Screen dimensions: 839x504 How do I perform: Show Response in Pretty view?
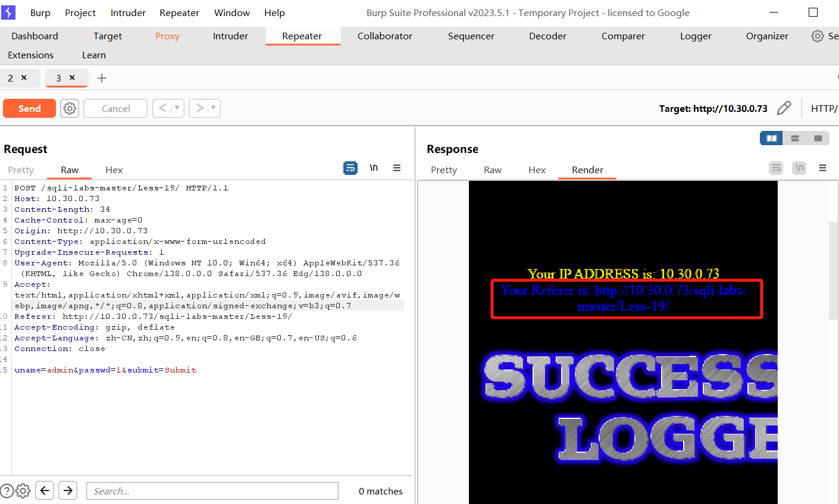[444, 170]
